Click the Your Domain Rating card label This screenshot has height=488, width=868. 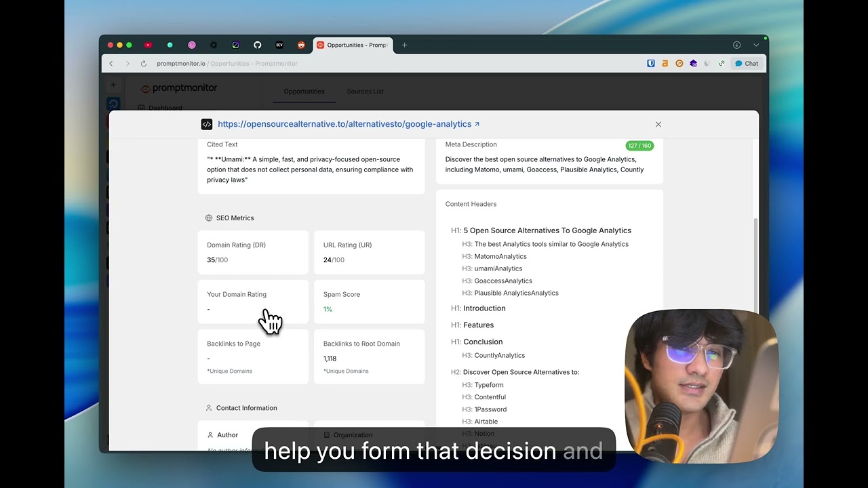[237, 294]
